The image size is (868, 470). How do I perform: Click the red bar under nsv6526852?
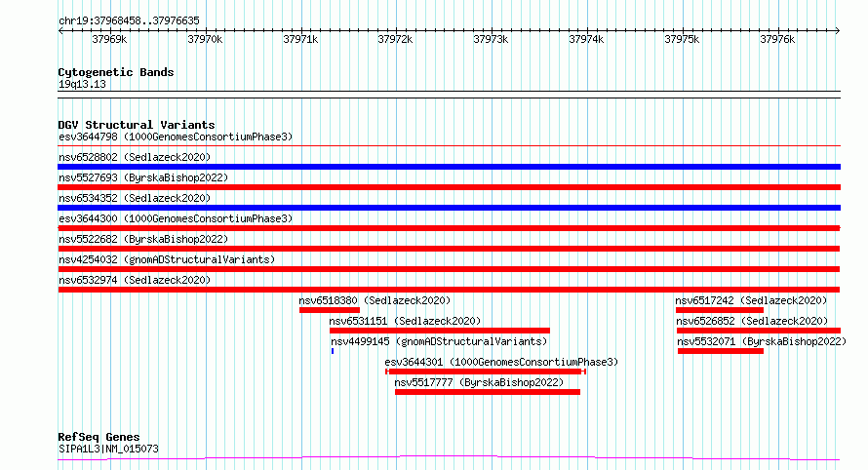[x=759, y=331]
